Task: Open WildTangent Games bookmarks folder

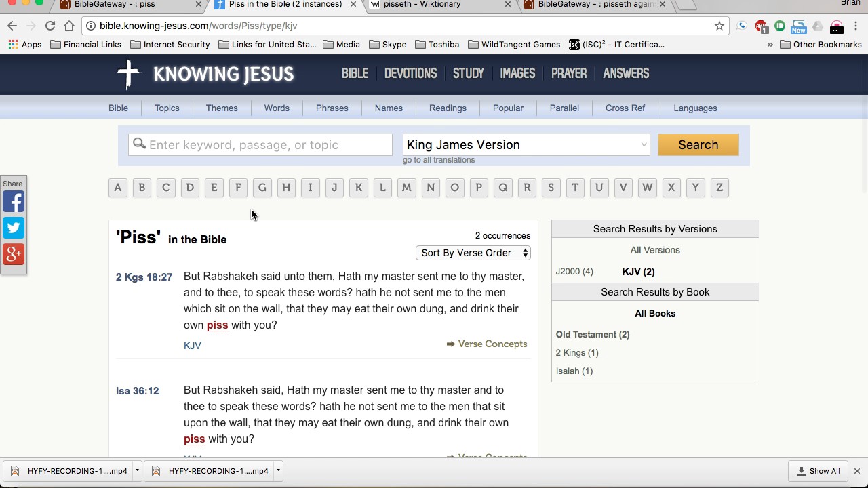Action: pos(514,45)
